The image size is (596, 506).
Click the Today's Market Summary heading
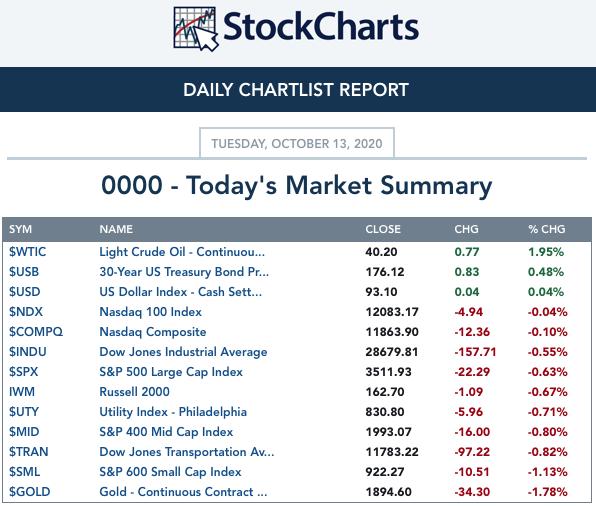297,186
